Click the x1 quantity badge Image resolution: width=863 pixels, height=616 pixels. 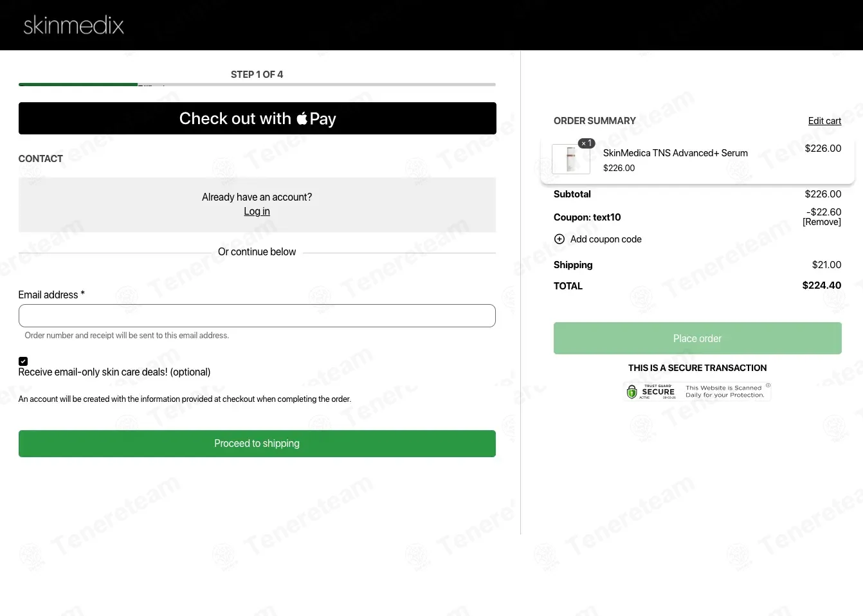[x=586, y=143]
